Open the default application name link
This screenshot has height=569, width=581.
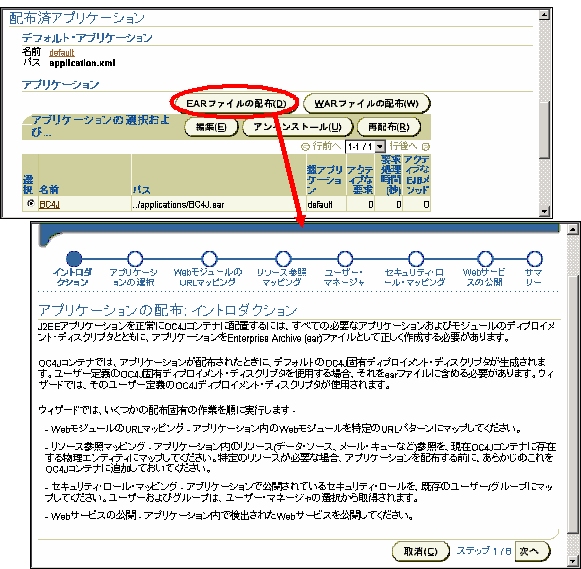click(x=62, y=53)
